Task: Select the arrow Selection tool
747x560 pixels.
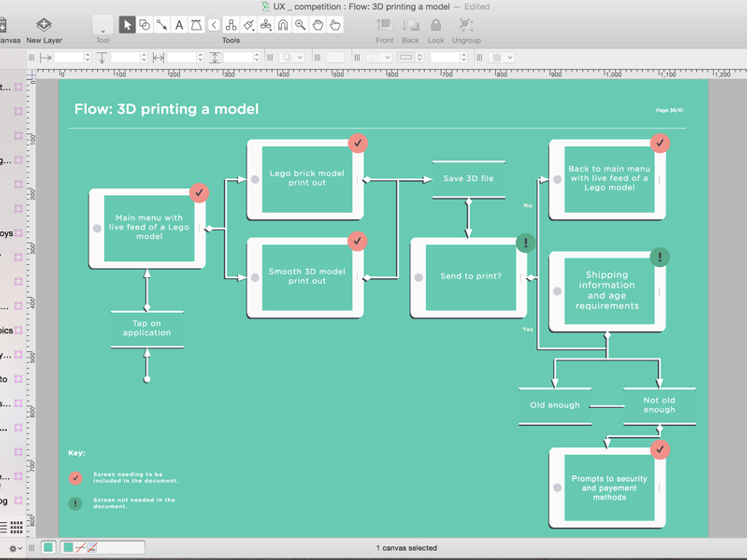Action: point(127,25)
